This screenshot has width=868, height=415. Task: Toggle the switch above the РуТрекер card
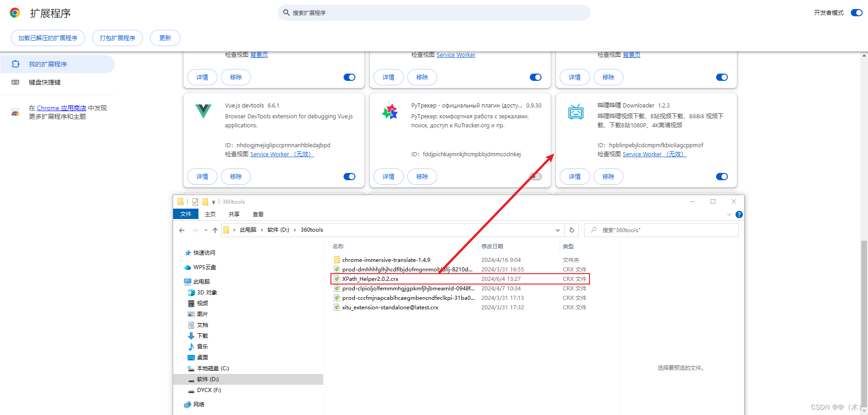[x=536, y=77]
